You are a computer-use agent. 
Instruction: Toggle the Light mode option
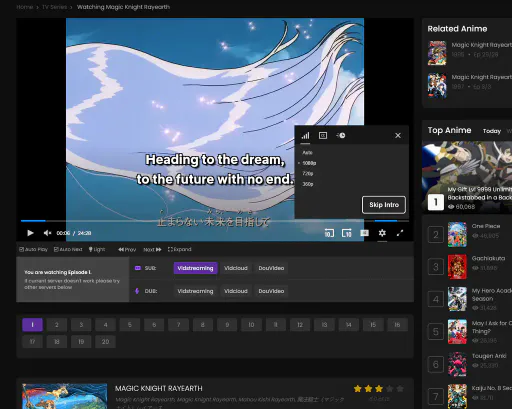(97, 249)
